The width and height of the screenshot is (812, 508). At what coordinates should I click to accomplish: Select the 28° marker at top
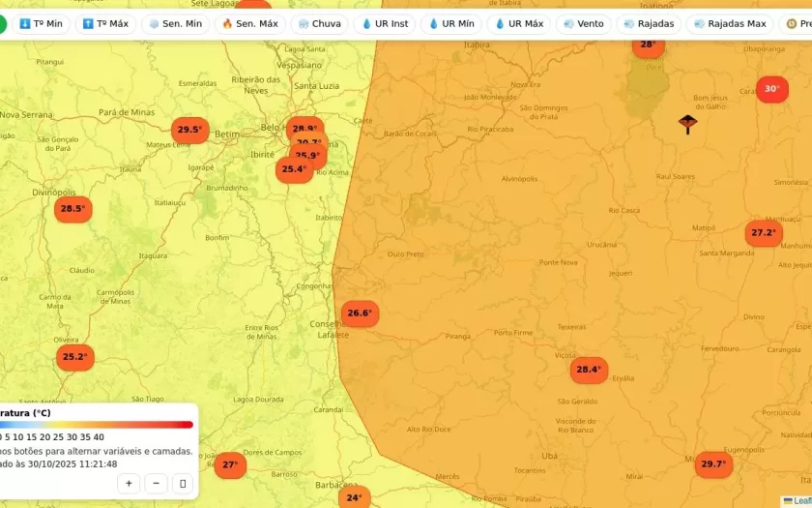(x=649, y=46)
